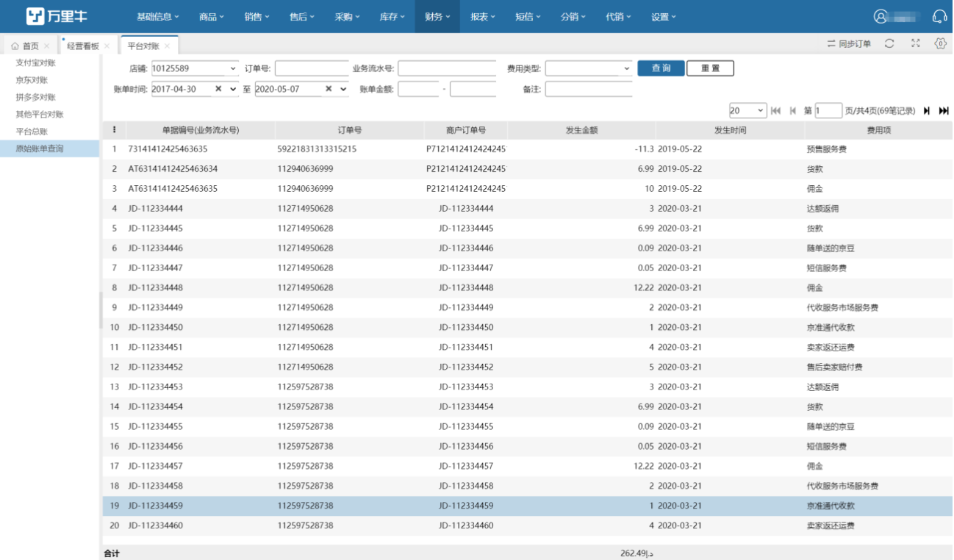Select row with 73141412425463635
Viewport: 954px width, 560px height.
pos(527,149)
